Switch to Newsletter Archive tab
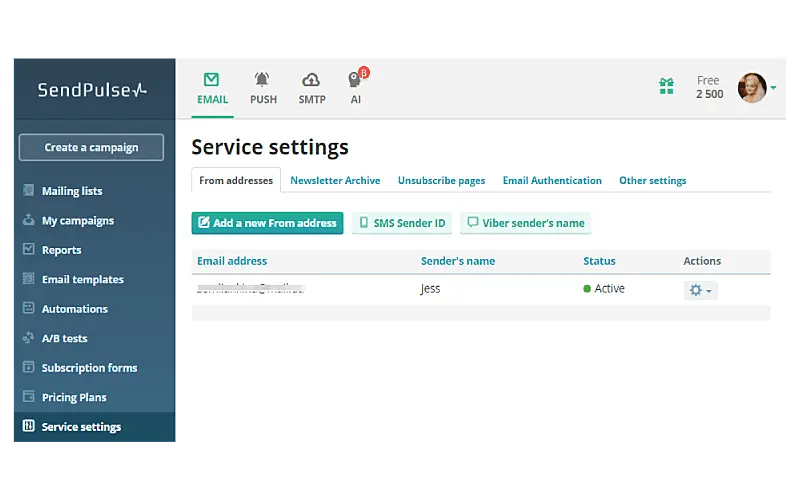The image size is (800, 500). [335, 181]
